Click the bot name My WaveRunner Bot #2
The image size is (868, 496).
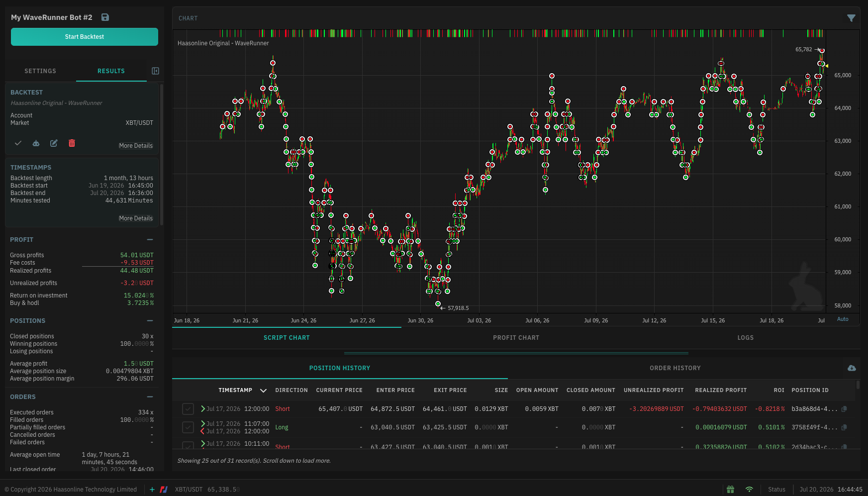(x=52, y=17)
